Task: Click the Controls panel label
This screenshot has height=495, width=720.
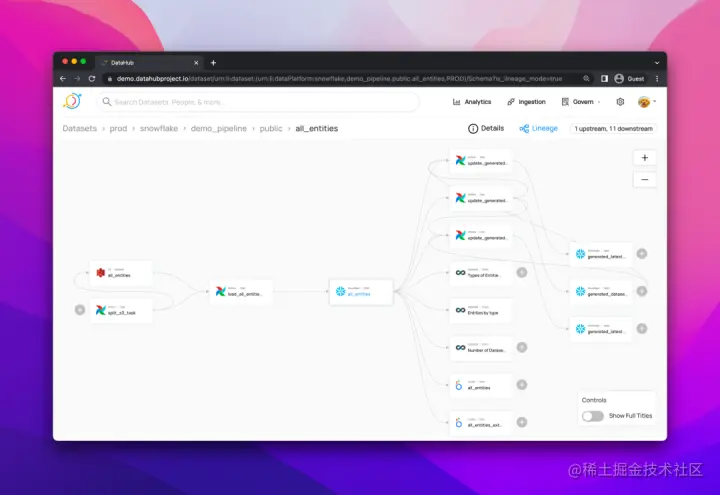Action: (x=594, y=400)
